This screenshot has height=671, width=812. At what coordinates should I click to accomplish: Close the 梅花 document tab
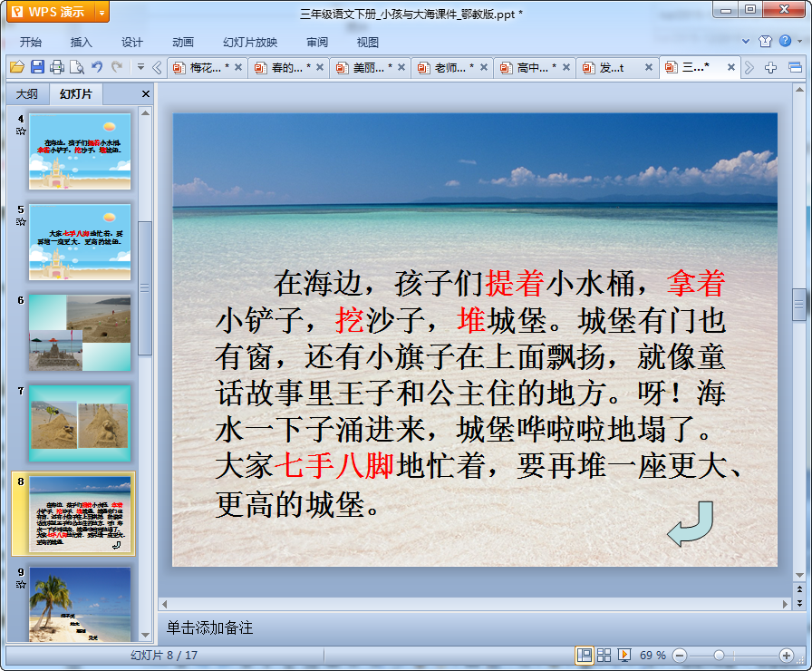pos(238,67)
